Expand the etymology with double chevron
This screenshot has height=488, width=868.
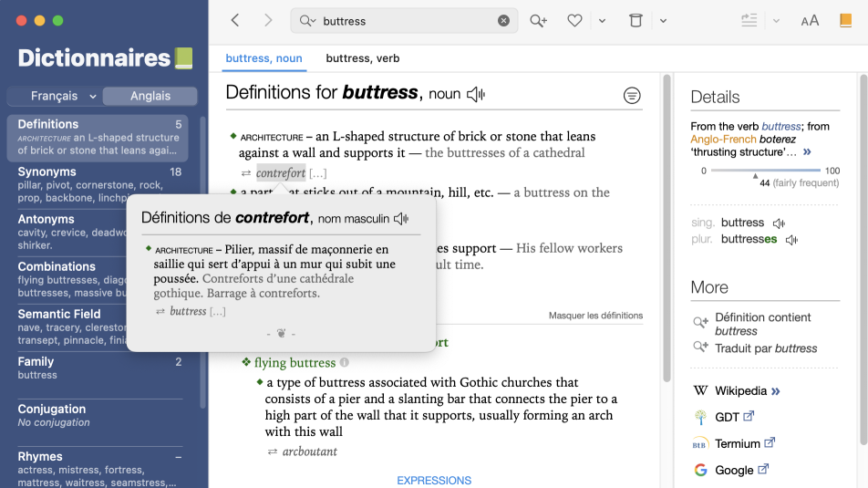pyautogui.click(x=806, y=152)
